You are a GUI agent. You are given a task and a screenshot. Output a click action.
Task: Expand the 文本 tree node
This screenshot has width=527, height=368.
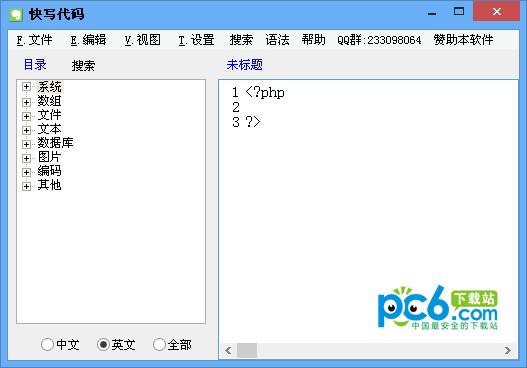(x=26, y=130)
